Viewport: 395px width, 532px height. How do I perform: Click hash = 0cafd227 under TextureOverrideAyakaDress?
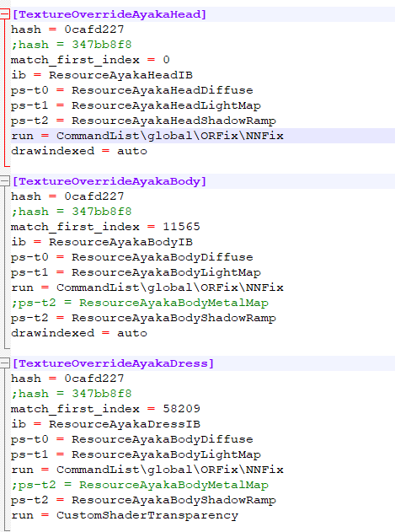[x=67, y=379]
